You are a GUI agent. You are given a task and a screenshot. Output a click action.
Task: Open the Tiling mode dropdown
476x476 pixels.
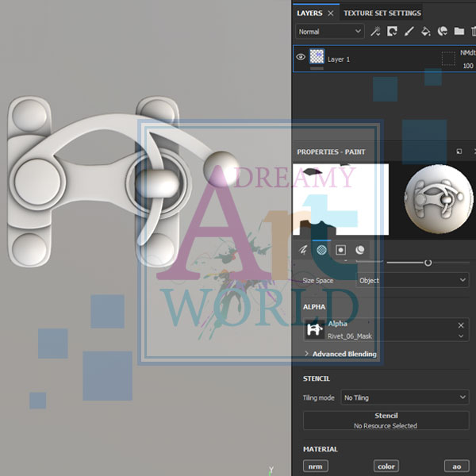tap(405, 397)
